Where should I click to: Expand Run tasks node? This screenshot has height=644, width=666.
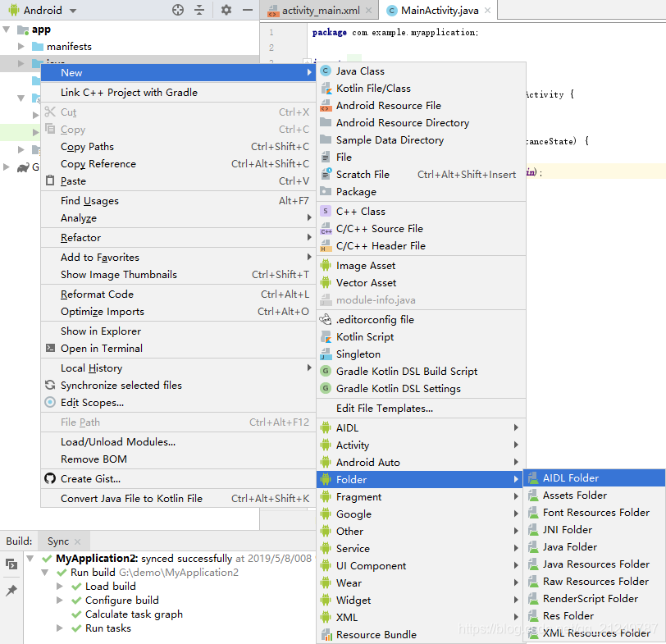[59, 628]
